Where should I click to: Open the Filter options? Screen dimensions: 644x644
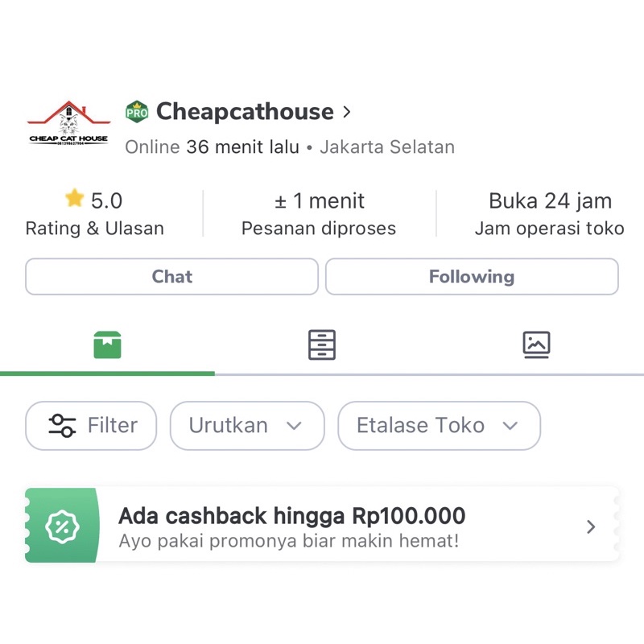pyautogui.click(x=91, y=425)
